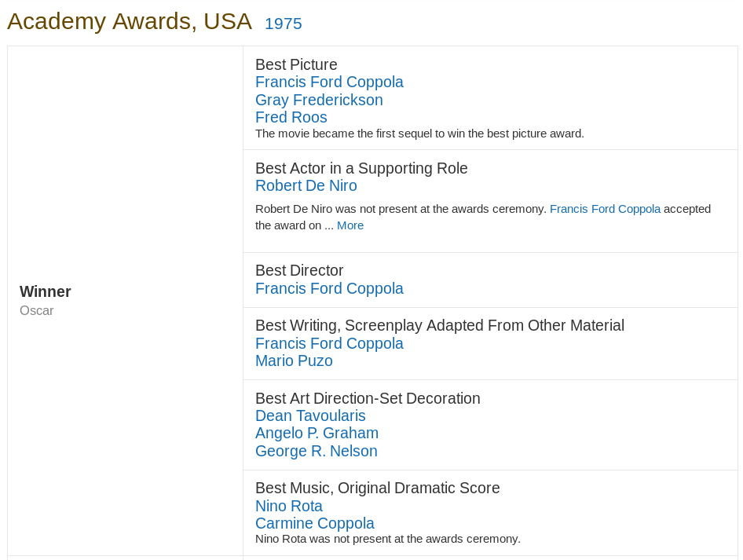Click the Winner label in left column

45,291
